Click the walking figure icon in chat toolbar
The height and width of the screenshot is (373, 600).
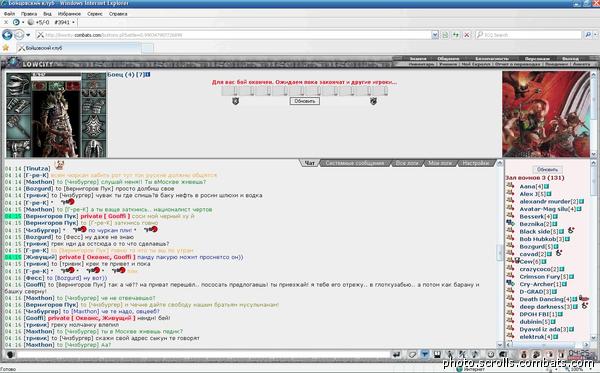click(451, 355)
